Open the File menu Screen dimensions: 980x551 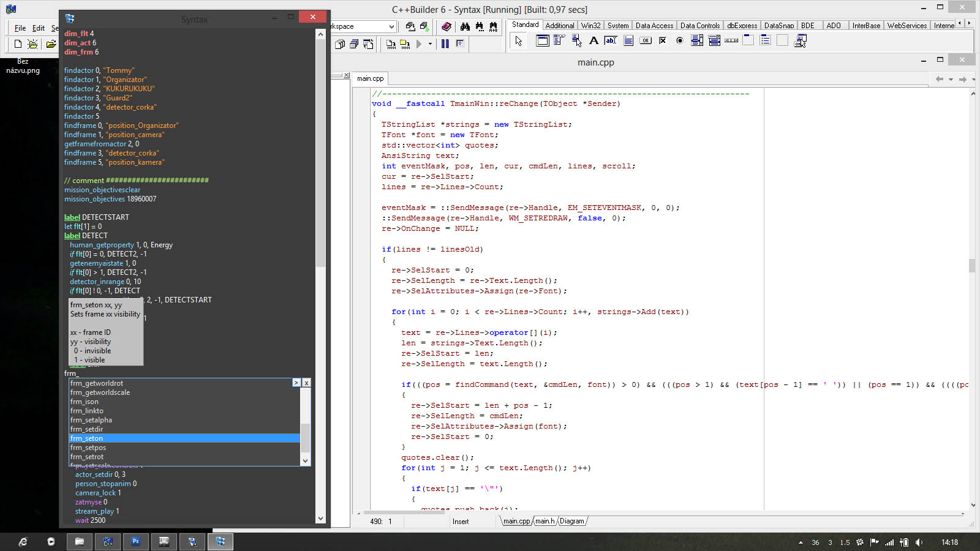20,28
